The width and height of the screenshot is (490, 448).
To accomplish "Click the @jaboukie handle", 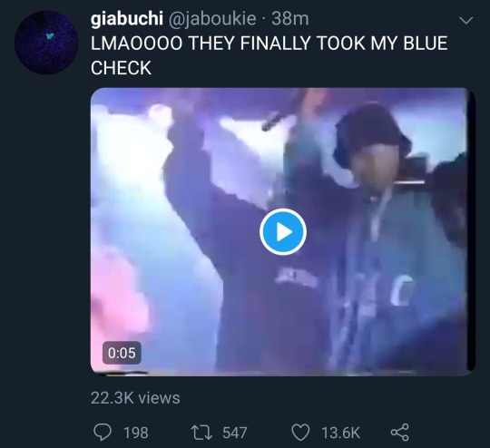I will pos(213,19).
